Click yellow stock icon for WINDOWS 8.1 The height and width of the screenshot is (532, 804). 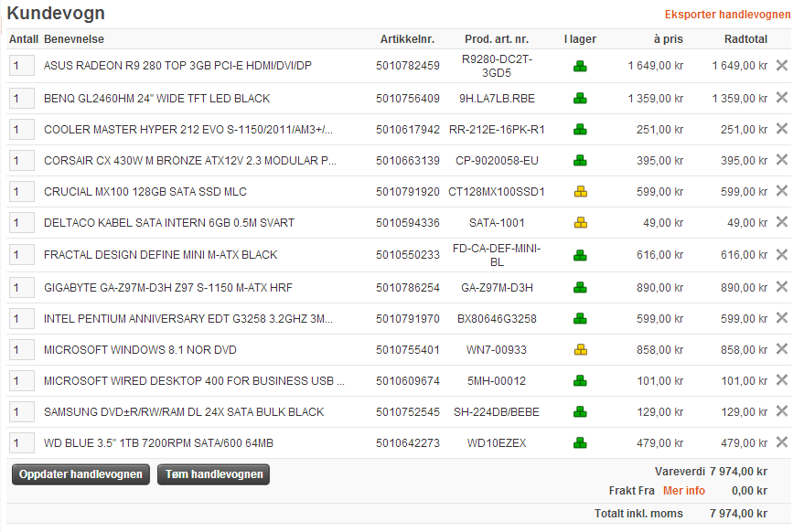581,350
